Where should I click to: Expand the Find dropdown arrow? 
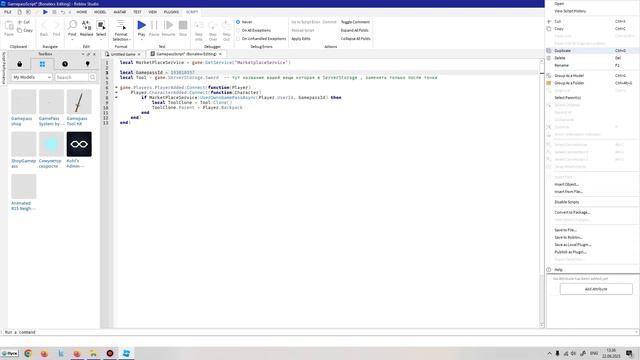72,40
